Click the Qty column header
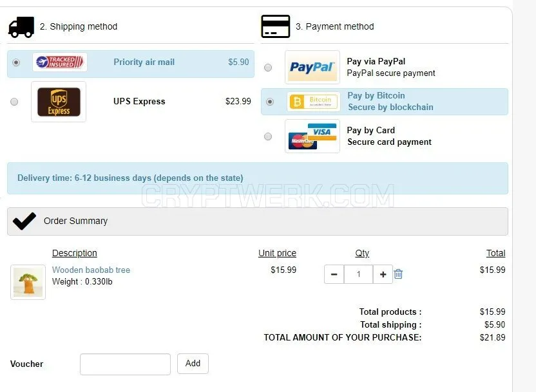The height and width of the screenshot is (392, 536). pyautogui.click(x=362, y=253)
